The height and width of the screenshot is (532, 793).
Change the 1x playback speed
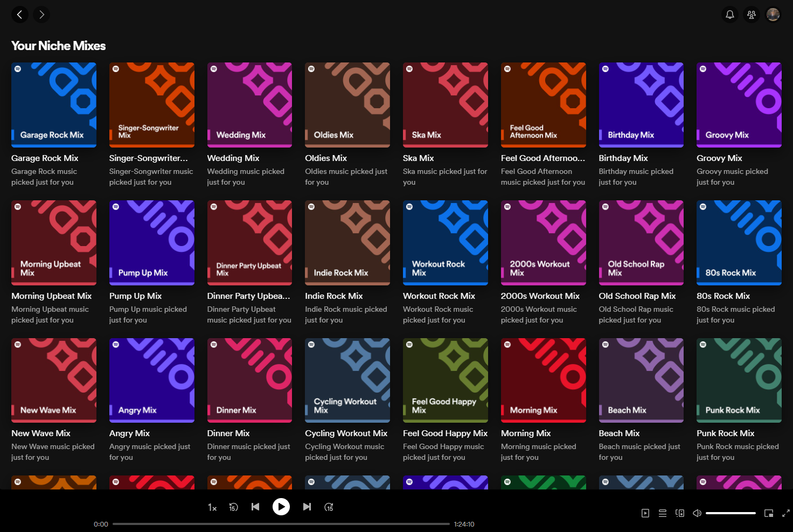(x=212, y=507)
